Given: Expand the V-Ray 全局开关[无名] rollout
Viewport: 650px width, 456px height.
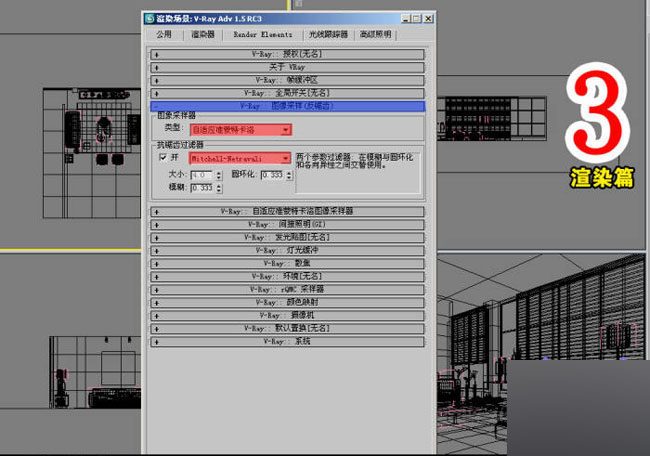Looking at the screenshot, I should click(x=287, y=93).
